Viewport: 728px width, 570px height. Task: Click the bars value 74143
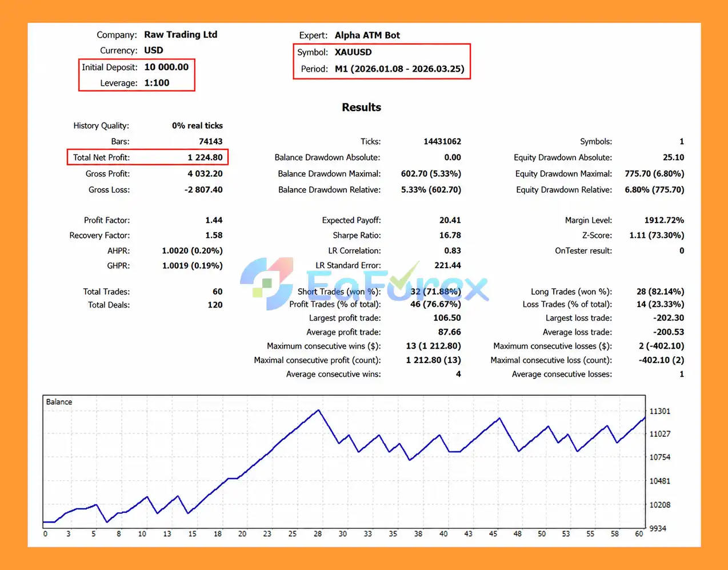click(x=211, y=141)
